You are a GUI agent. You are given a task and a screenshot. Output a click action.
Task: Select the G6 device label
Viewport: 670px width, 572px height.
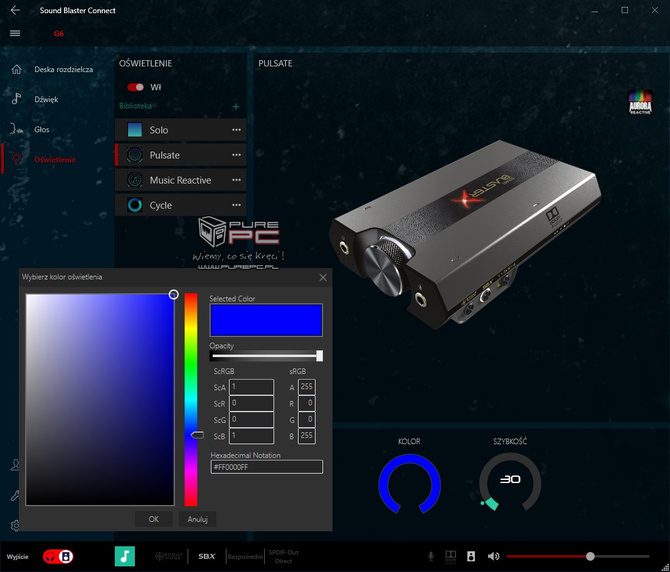point(59,33)
